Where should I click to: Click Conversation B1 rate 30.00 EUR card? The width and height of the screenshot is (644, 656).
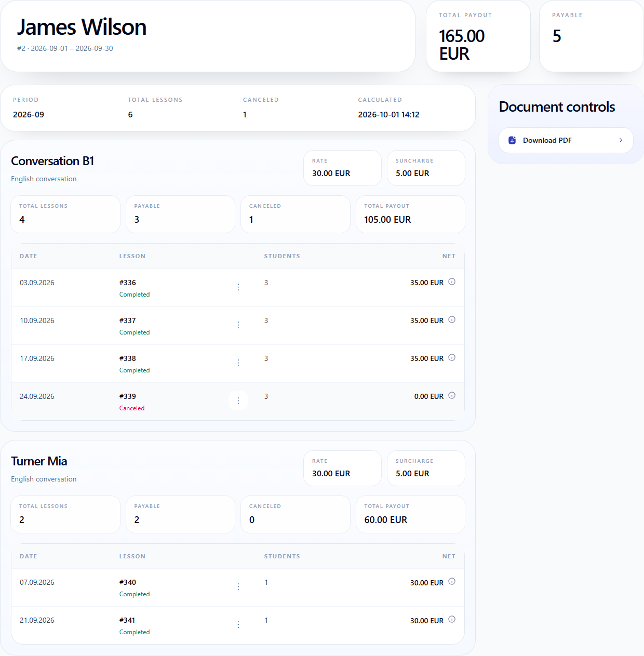(342, 168)
